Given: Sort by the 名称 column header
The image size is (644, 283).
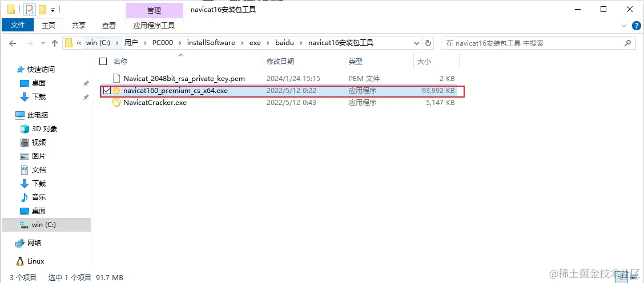Looking at the screenshot, I should [x=120, y=62].
